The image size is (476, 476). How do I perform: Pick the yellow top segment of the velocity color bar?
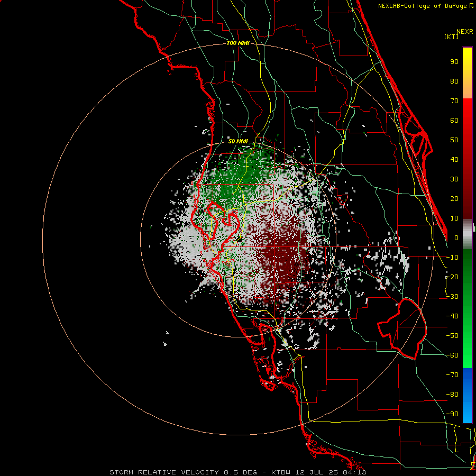coord(467,73)
